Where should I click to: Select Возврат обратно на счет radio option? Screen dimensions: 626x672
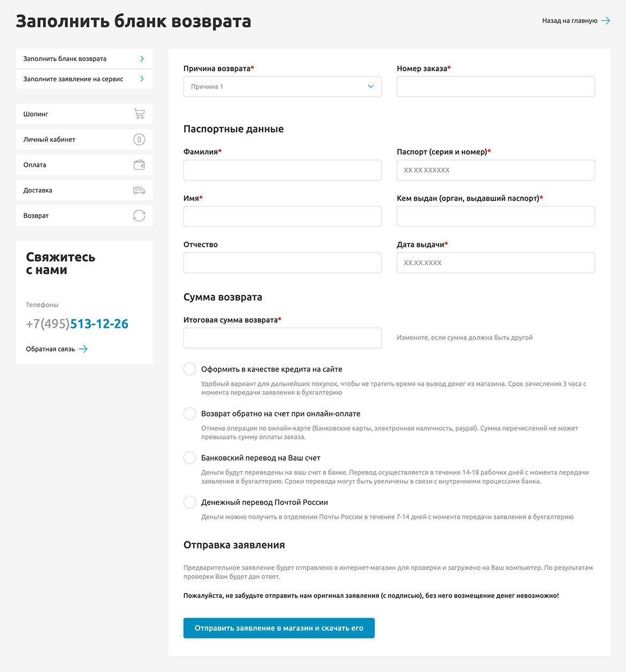[x=190, y=414]
